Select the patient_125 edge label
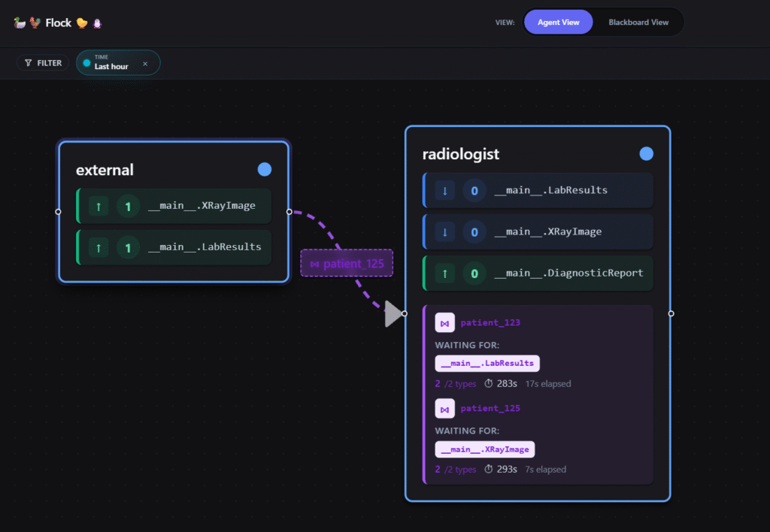 click(x=347, y=263)
